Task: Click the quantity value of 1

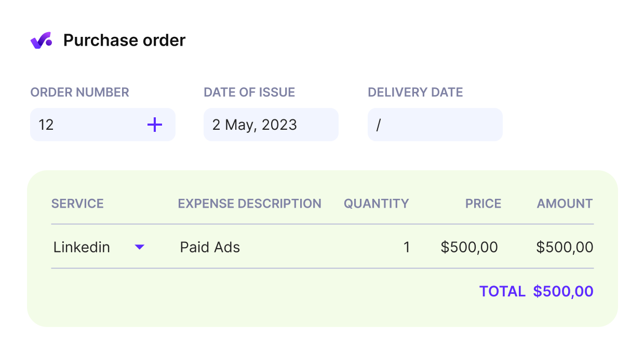Action: [x=407, y=247]
